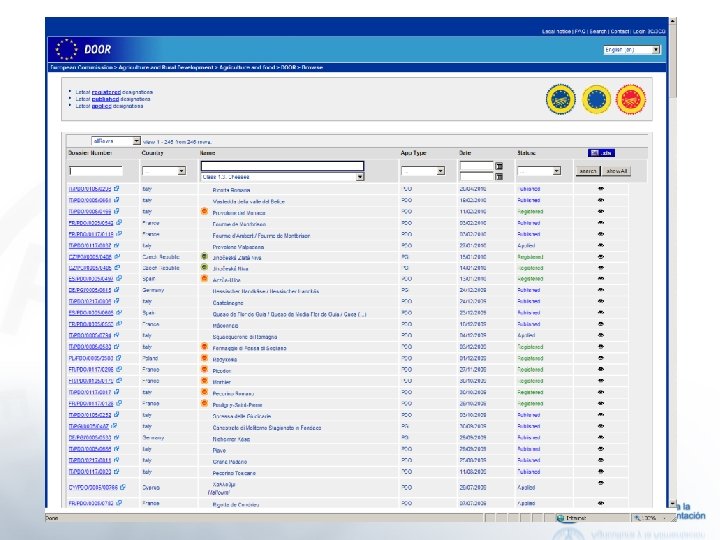The image size is (720, 540).
Task: Open dossier number link for Fourme de Montbrison row
Action: pyautogui.click(x=90, y=223)
